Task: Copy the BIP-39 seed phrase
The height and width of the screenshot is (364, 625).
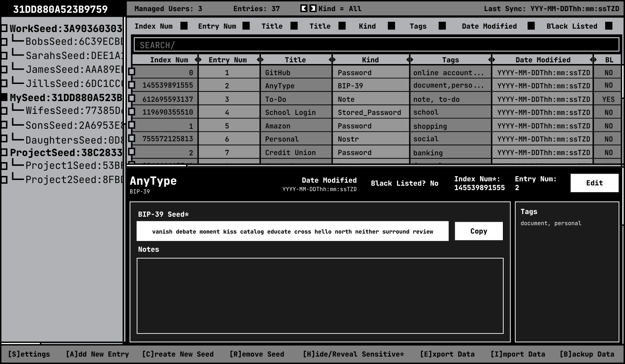Action: click(478, 231)
